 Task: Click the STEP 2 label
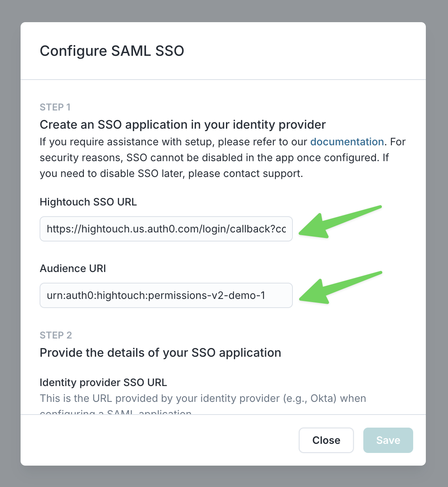(56, 335)
